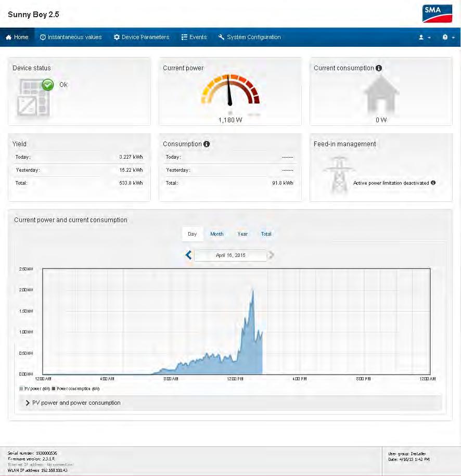Viewport: 461px width, 476px height.
Task: Click info icon after Active power limitation
Action: tap(433, 183)
